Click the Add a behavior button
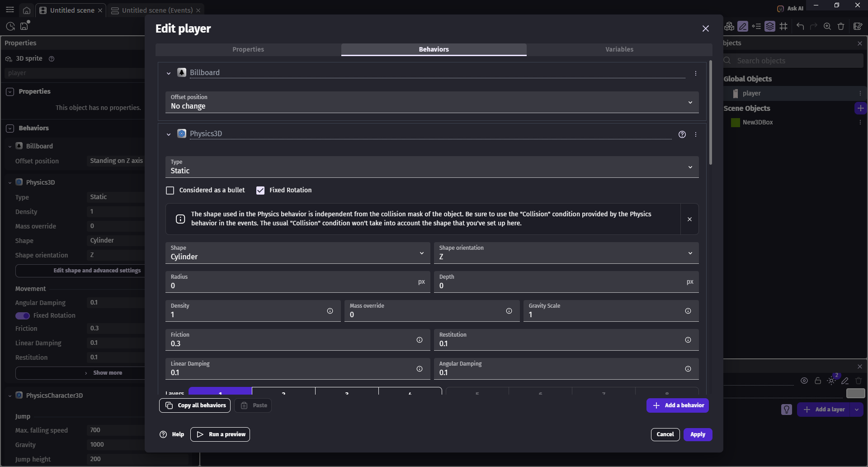Viewport: 868px width, 467px height. coord(677,405)
